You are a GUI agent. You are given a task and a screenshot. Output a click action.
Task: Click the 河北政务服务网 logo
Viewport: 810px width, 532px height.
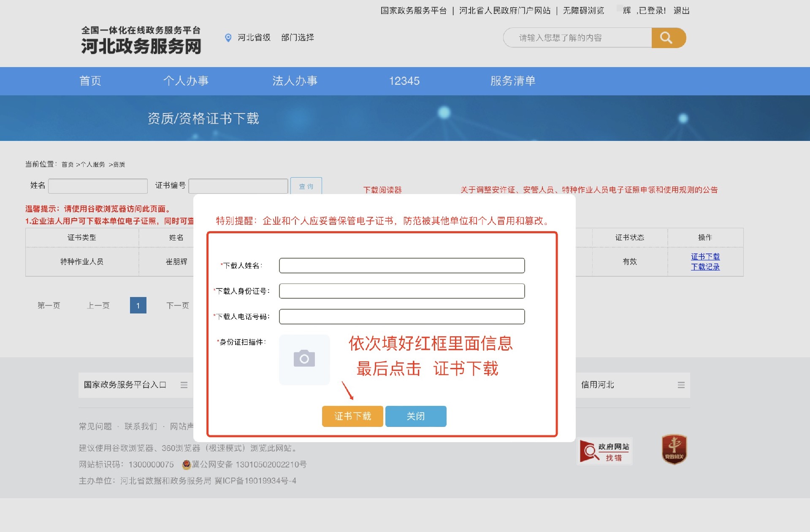141,41
